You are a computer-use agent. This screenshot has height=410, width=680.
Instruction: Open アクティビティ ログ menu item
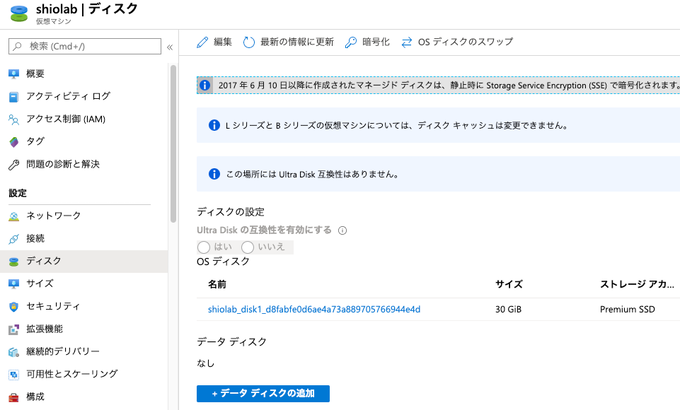[84, 96]
